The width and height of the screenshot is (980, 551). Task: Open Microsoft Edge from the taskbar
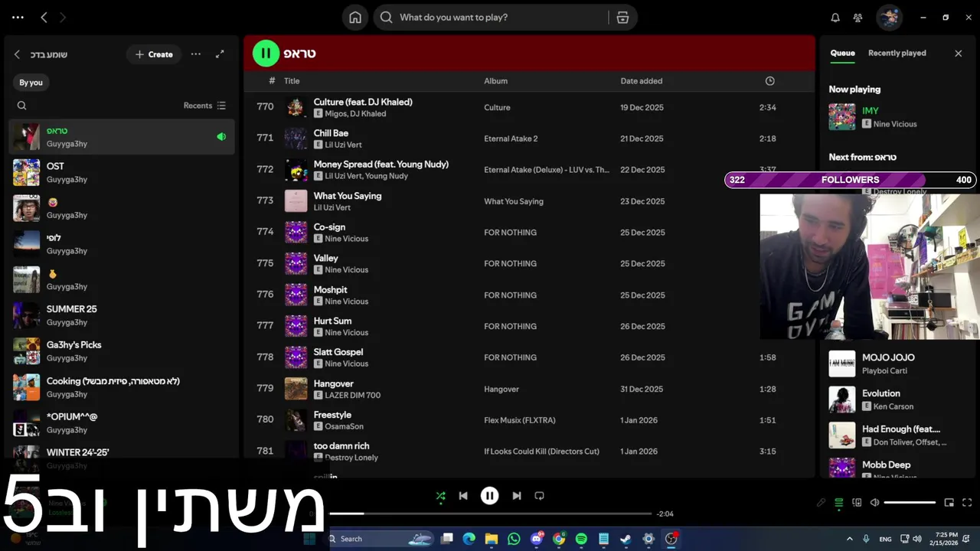(469, 539)
